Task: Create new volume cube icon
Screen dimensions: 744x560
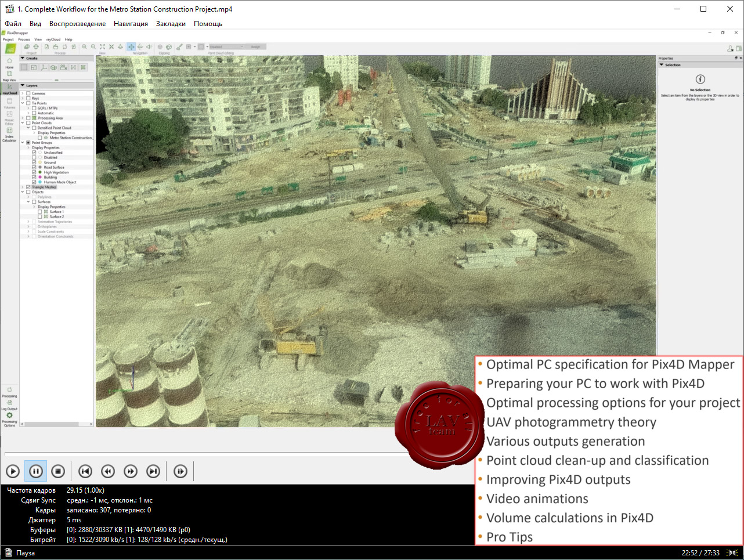Action: tap(53, 67)
